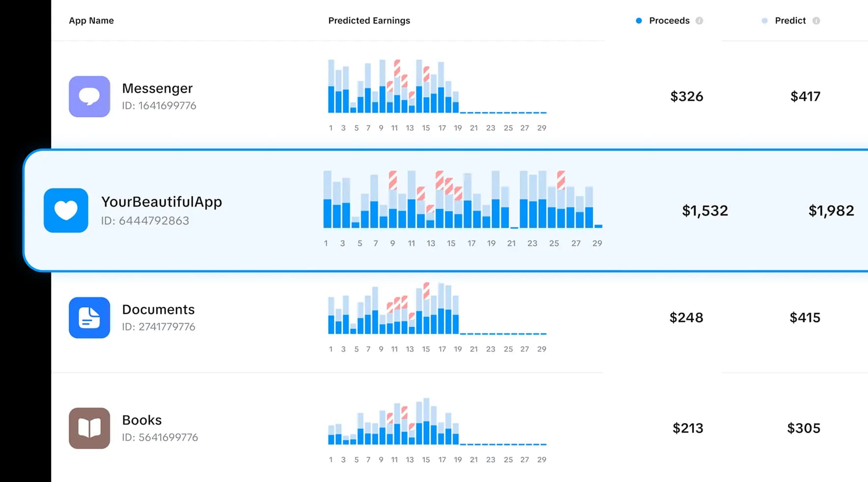Click the $326 proceeds value for Messenger
868x482 pixels.
(x=687, y=96)
